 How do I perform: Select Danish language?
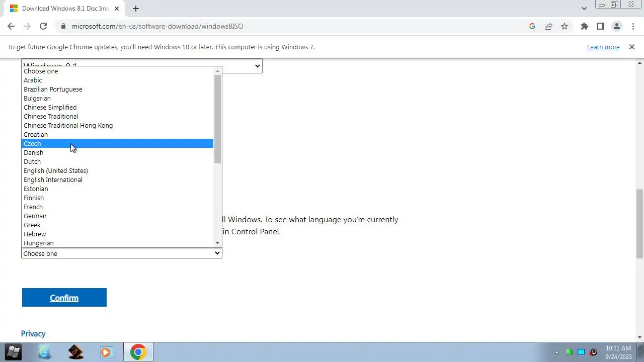coord(118,152)
